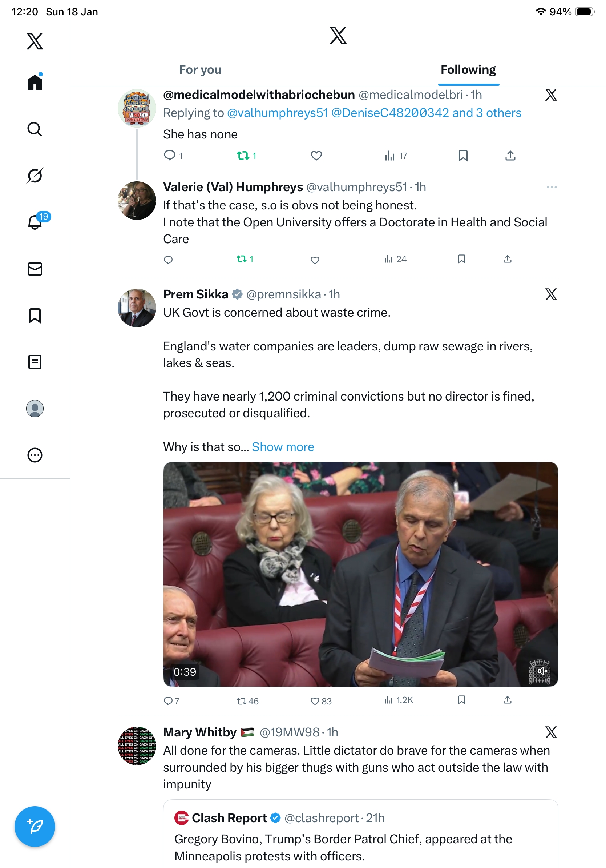Screen dimensions: 606x868
Task: Like Prem Sikka's post with 83 likes
Action: click(x=320, y=701)
